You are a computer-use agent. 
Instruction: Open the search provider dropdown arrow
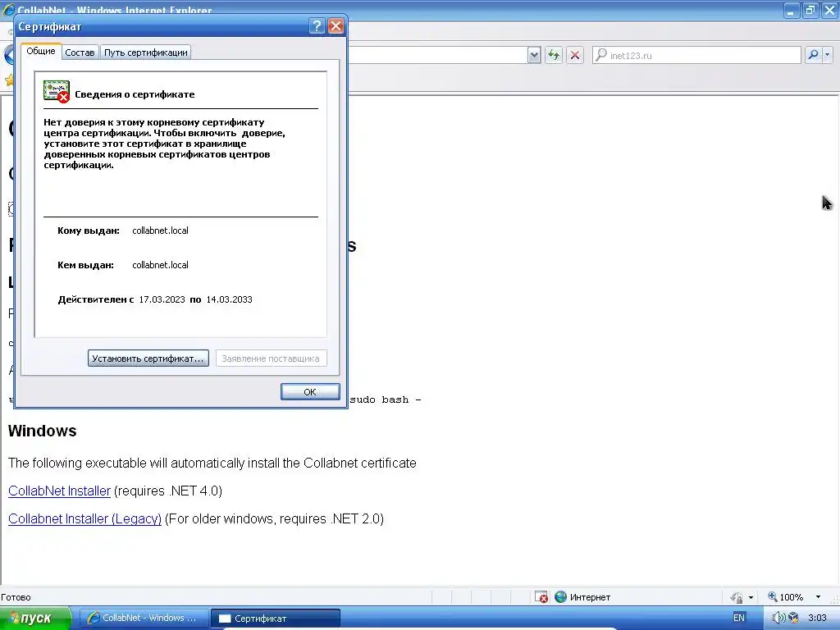click(827, 55)
